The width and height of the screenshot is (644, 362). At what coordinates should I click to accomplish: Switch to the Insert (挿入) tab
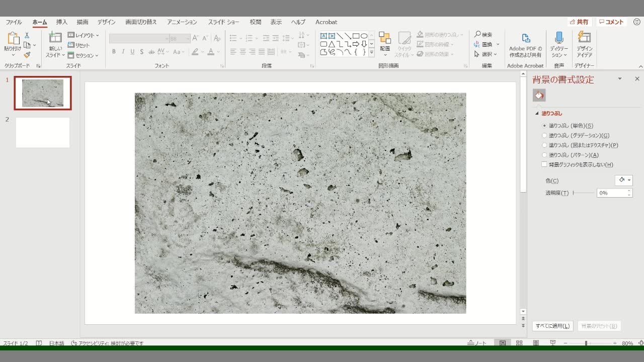point(62,22)
